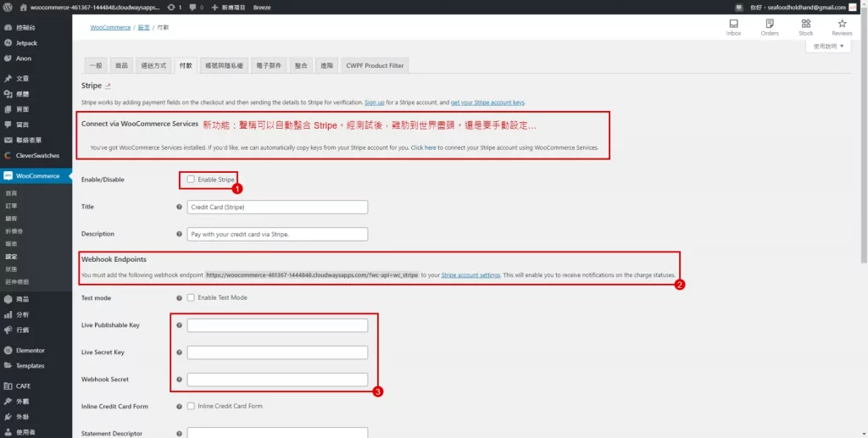Click the Live Publishable Key help icon
The image size is (868, 438).
coord(179,325)
